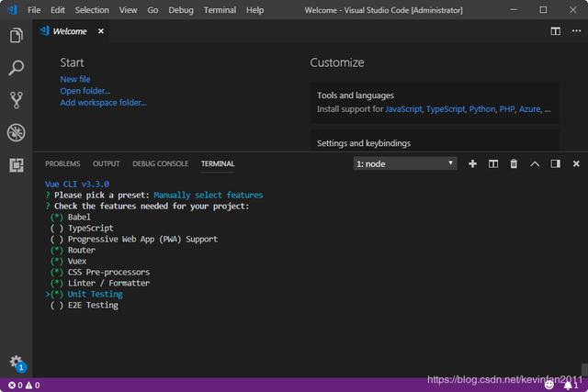The height and width of the screenshot is (392, 588).
Task: Select the TERMINAL panel tab
Action: [x=218, y=163]
